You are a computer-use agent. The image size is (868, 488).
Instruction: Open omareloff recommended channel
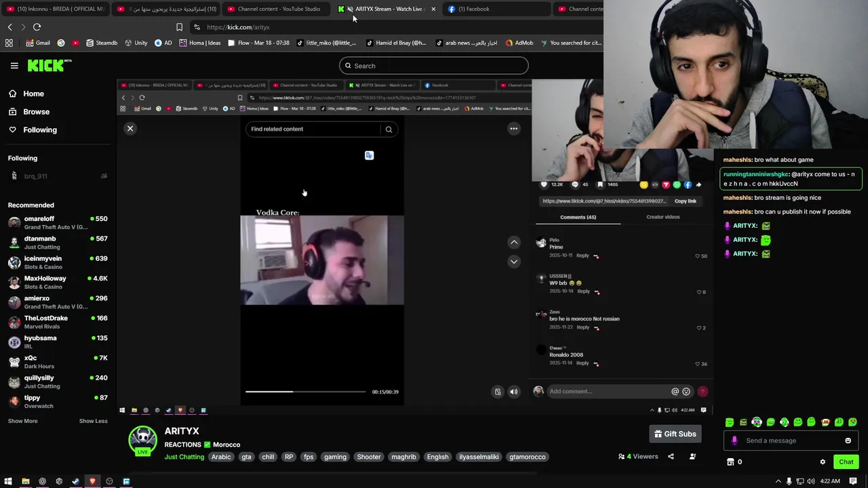coord(58,223)
